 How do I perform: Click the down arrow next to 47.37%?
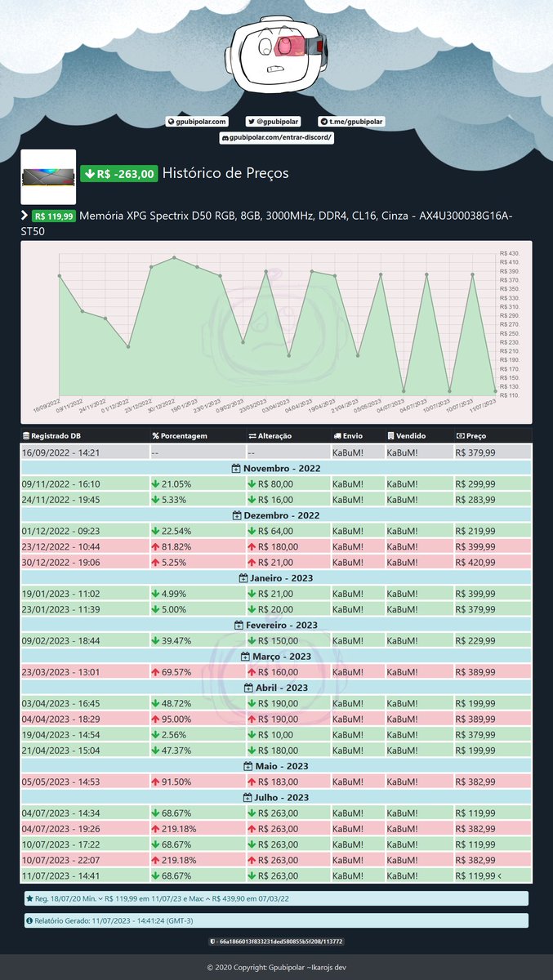pos(156,750)
